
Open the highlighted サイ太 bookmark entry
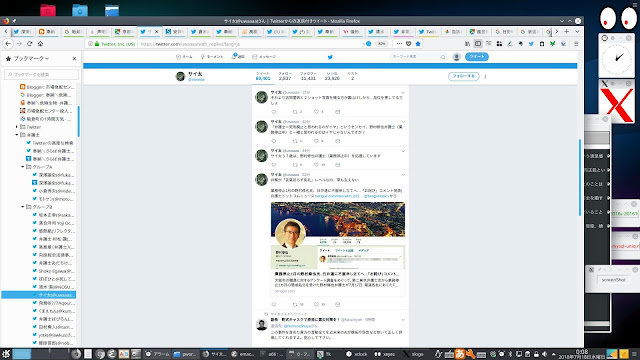[39, 295]
